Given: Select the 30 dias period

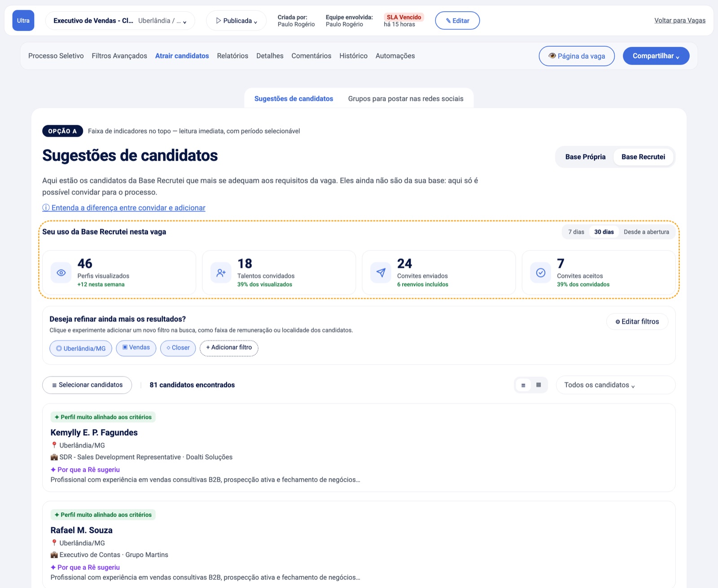Looking at the screenshot, I should pyautogui.click(x=604, y=232).
